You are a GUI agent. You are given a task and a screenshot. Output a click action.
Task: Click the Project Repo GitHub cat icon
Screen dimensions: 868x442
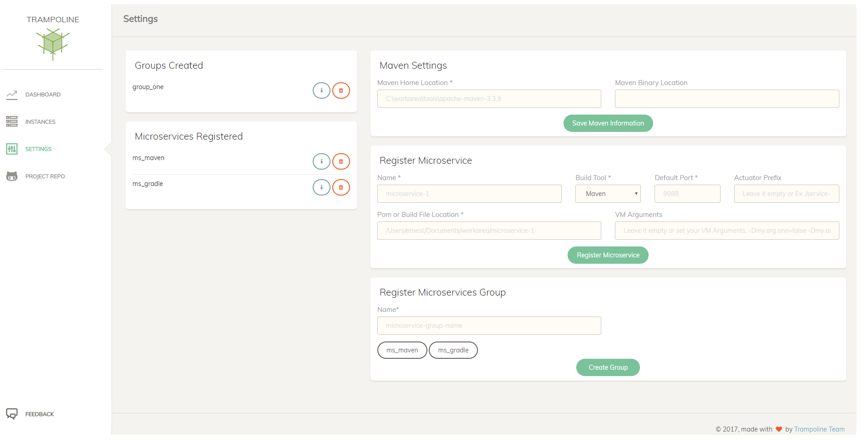pyautogui.click(x=12, y=176)
